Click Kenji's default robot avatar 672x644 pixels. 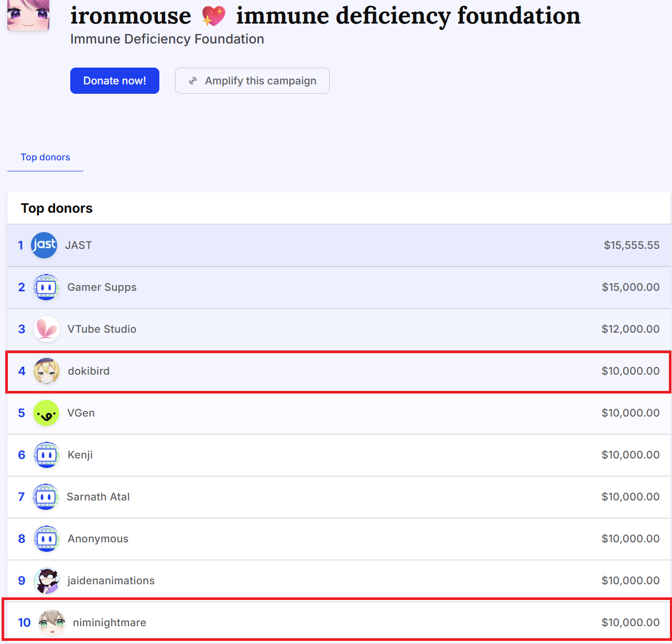(x=46, y=455)
